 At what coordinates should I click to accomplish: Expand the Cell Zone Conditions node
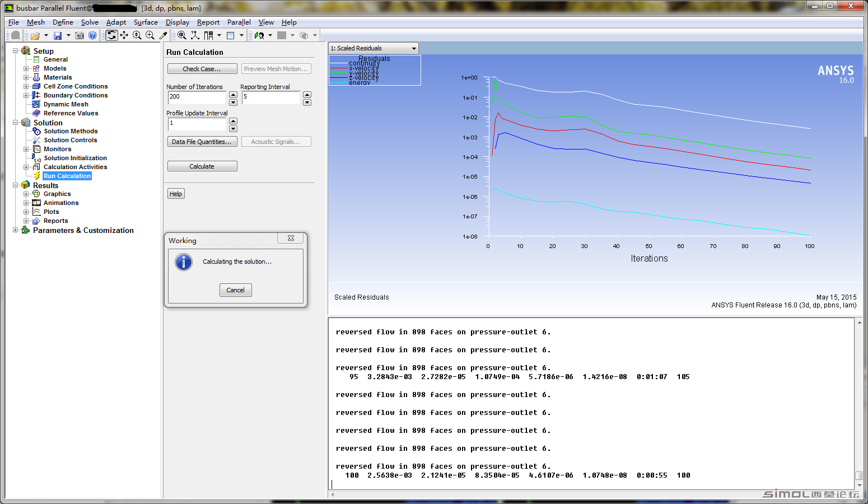click(x=26, y=86)
